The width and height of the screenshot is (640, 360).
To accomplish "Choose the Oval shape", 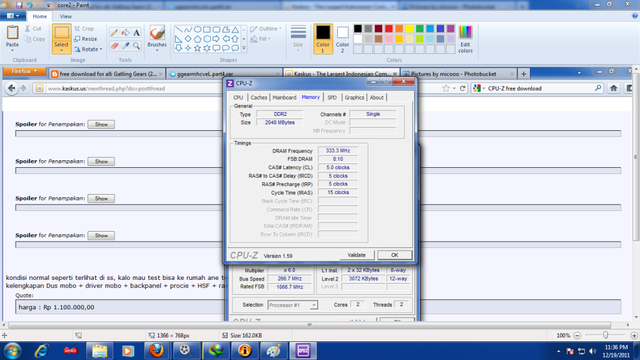I will [198, 30].
